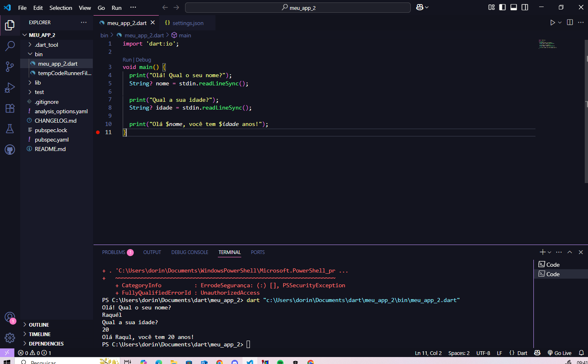The width and height of the screenshot is (588, 364).
Task: Switch to the PROBLEMS panel tab
Action: pyautogui.click(x=118, y=252)
